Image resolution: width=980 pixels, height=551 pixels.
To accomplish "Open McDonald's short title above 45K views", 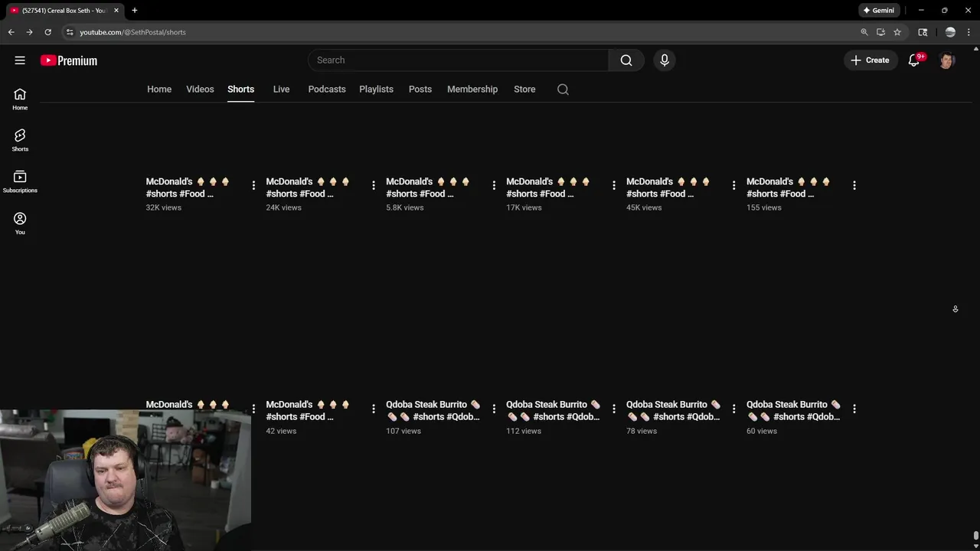I will pos(668,187).
